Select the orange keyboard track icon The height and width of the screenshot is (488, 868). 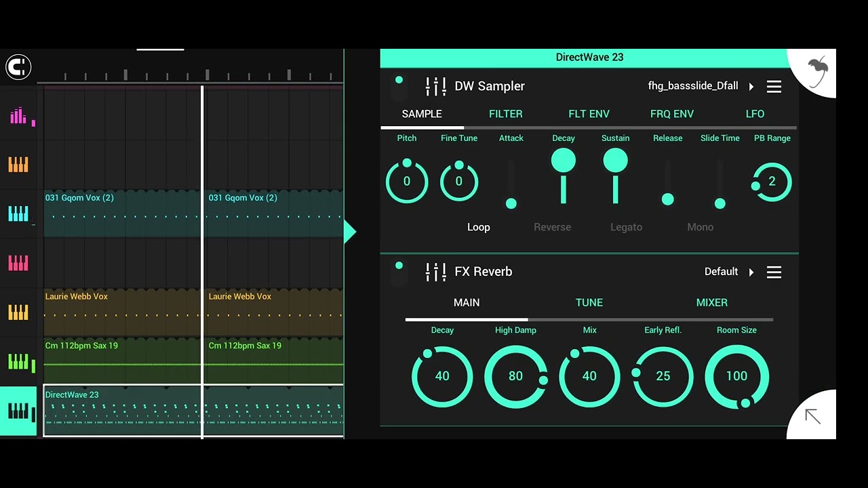click(18, 165)
